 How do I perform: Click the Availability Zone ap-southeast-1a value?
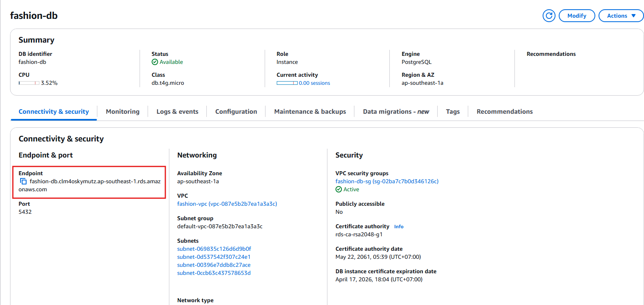(x=198, y=181)
